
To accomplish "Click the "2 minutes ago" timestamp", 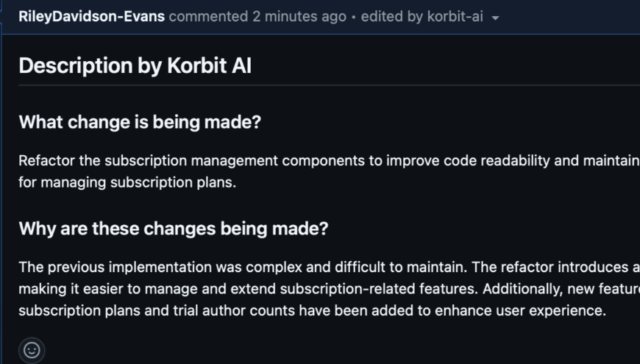I will [x=299, y=16].
